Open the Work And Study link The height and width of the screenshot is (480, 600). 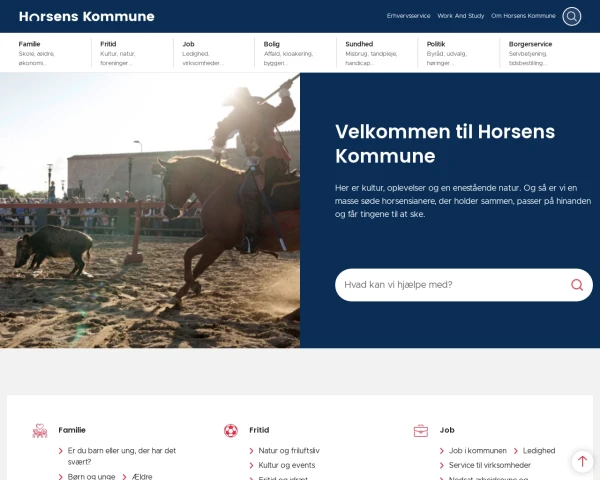(461, 16)
